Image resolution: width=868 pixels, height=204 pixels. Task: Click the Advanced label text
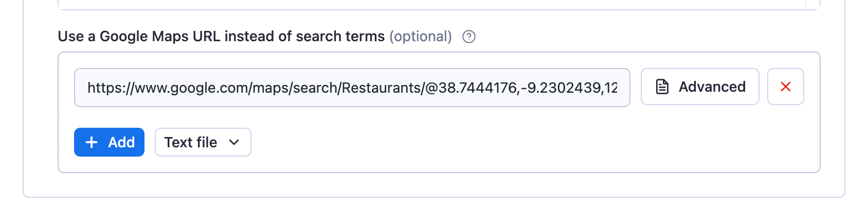(x=712, y=87)
